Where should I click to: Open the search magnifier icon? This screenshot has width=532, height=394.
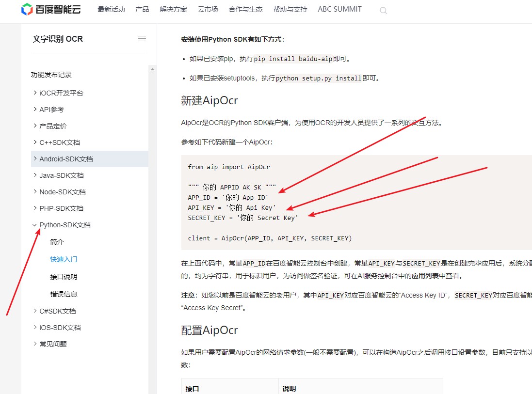[x=384, y=11]
